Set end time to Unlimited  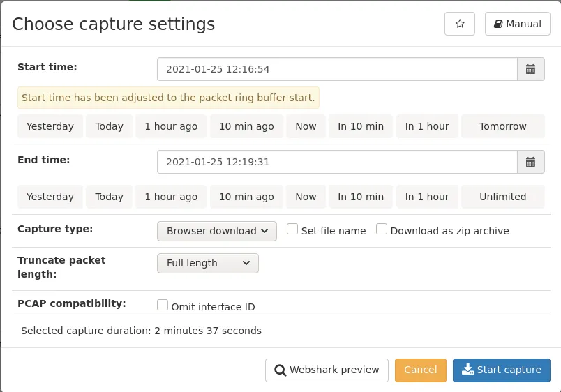[x=502, y=197]
